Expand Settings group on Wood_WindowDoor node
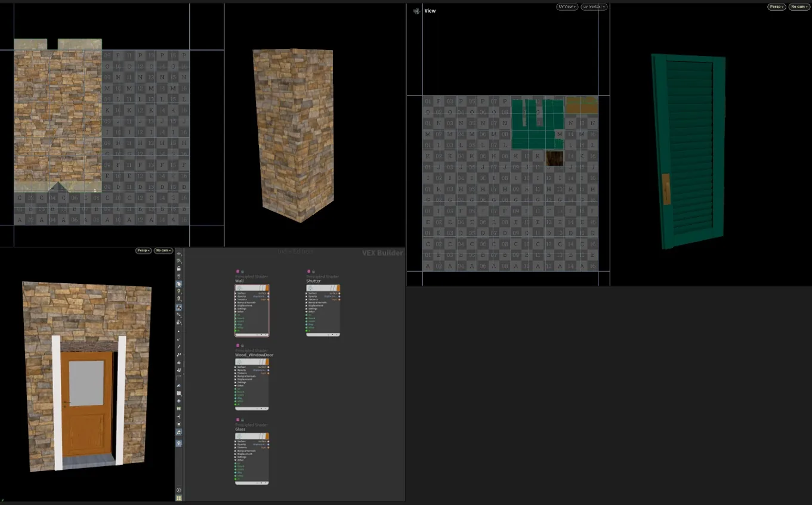This screenshot has height=505, width=812. 236,383
